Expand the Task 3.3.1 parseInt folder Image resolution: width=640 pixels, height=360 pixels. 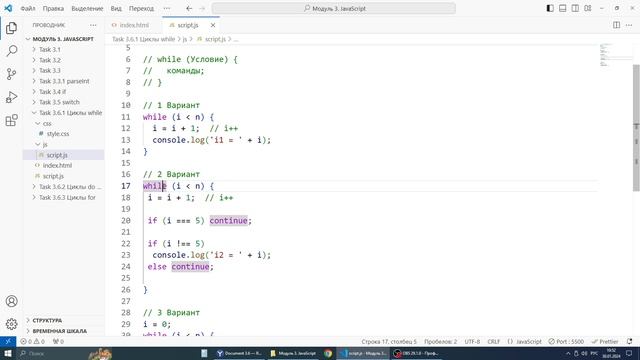(63, 81)
